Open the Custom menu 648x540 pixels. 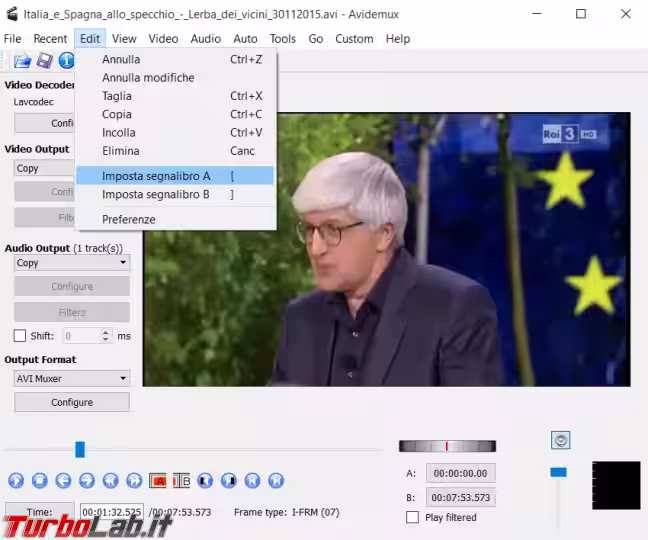click(x=354, y=39)
